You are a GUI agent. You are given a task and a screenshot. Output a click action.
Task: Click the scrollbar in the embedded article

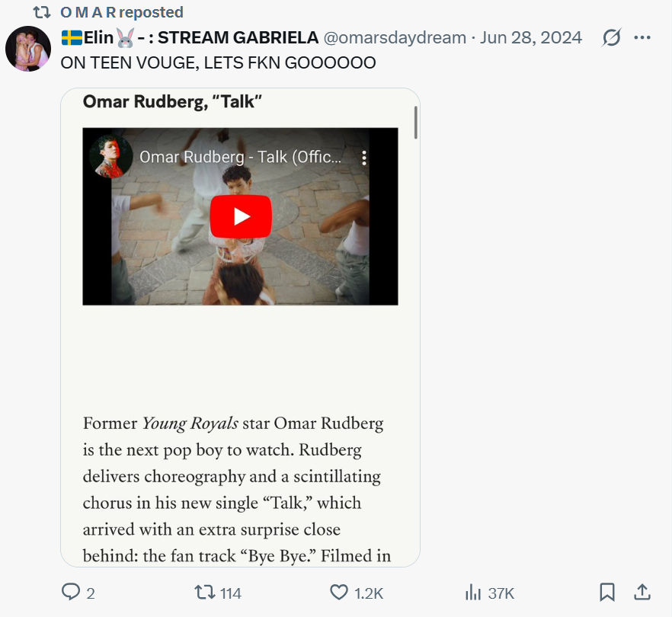pyautogui.click(x=416, y=123)
